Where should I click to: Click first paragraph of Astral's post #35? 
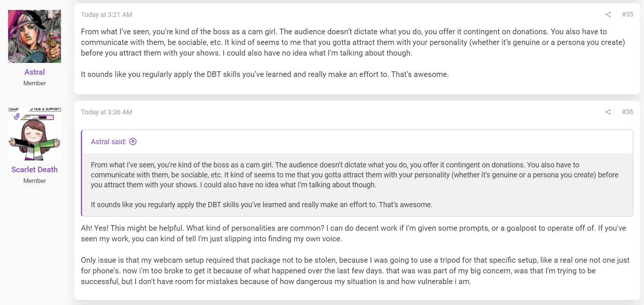[x=353, y=42]
